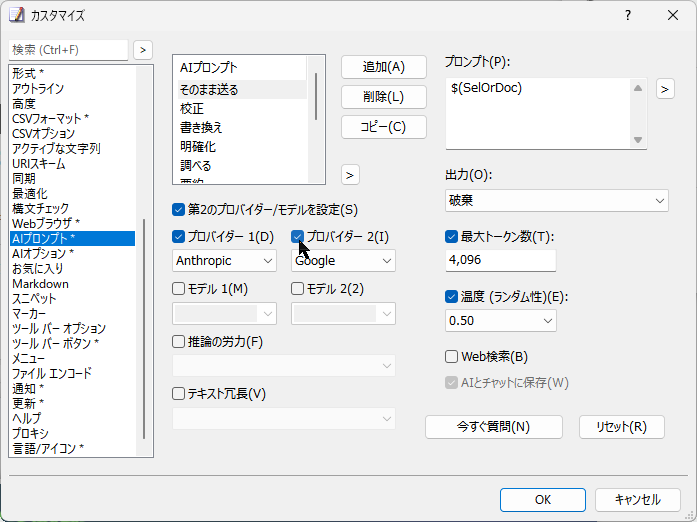The image size is (697, 522).
Task: Select 校正 in prompt list
Action: coord(242,108)
